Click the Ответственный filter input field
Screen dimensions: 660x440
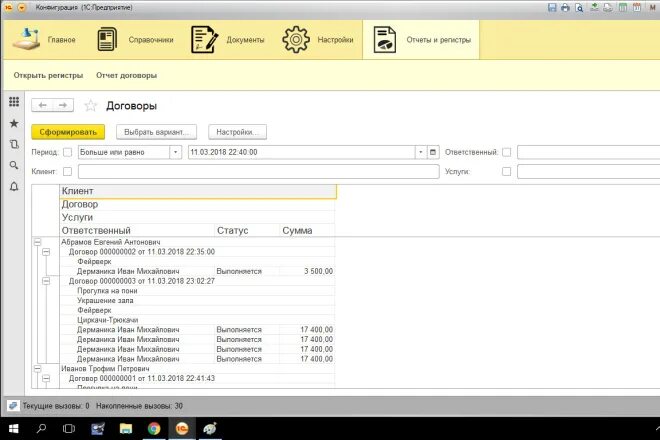588,152
